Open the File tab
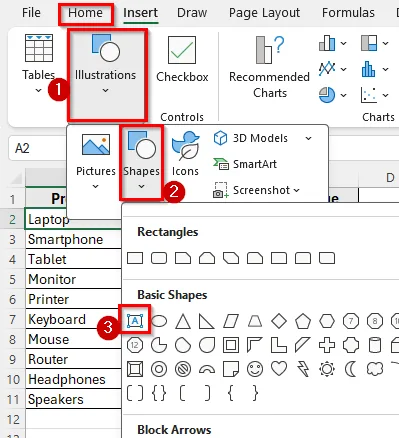 [31, 13]
